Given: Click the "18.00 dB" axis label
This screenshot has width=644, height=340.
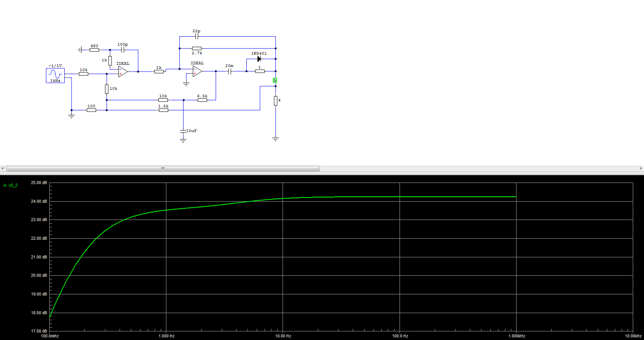Looking at the screenshot, I should pos(39,313).
